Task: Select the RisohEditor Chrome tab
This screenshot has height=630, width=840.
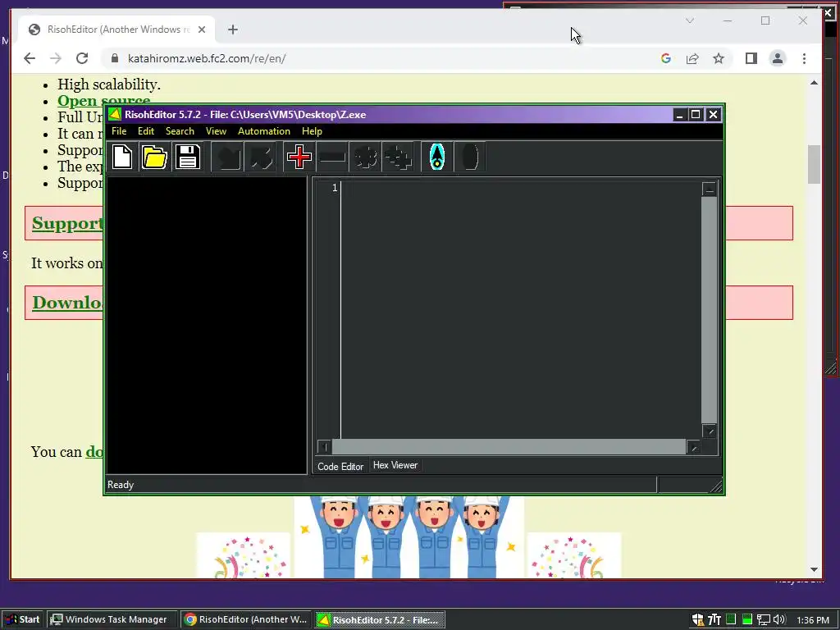Action: point(116,30)
